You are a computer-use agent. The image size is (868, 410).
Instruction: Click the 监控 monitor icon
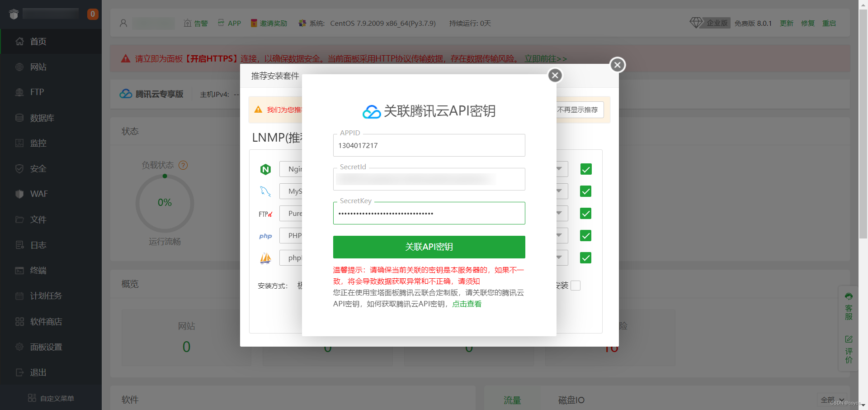(19, 143)
